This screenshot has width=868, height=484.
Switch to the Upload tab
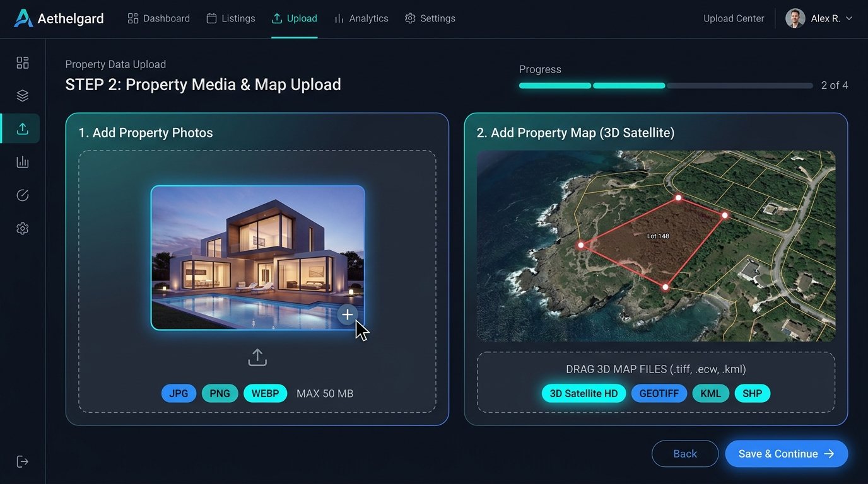click(295, 18)
